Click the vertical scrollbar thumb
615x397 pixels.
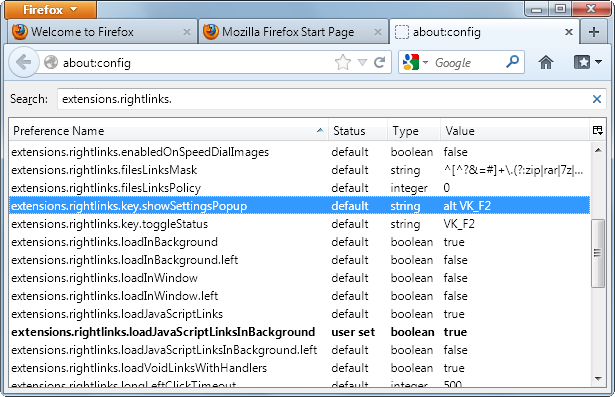(598, 253)
